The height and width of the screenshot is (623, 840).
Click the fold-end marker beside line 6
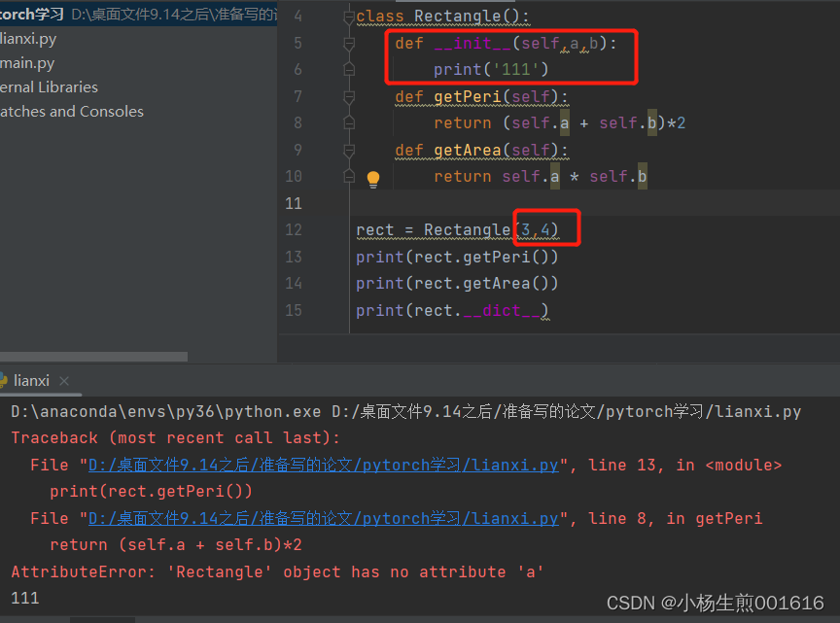[349, 69]
